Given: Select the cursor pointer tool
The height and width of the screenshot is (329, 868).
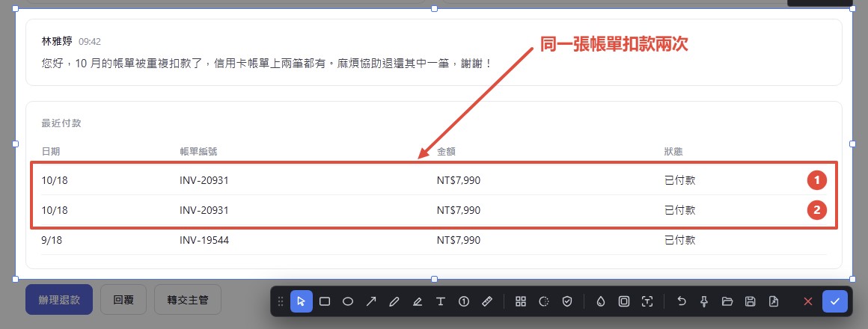Looking at the screenshot, I should point(301,301).
